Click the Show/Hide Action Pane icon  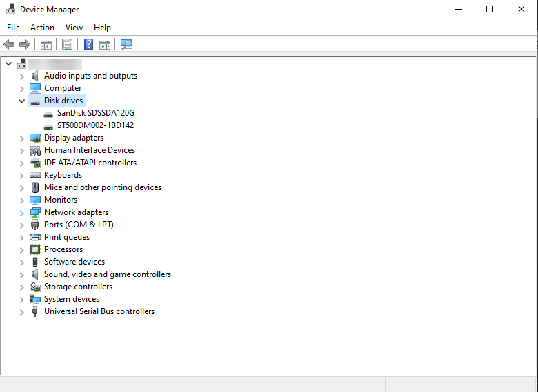105,45
